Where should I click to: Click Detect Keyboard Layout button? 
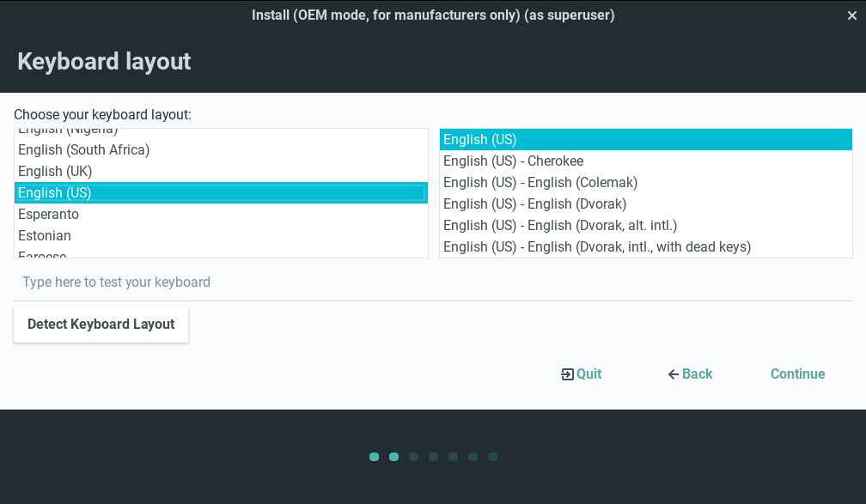[x=101, y=325]
